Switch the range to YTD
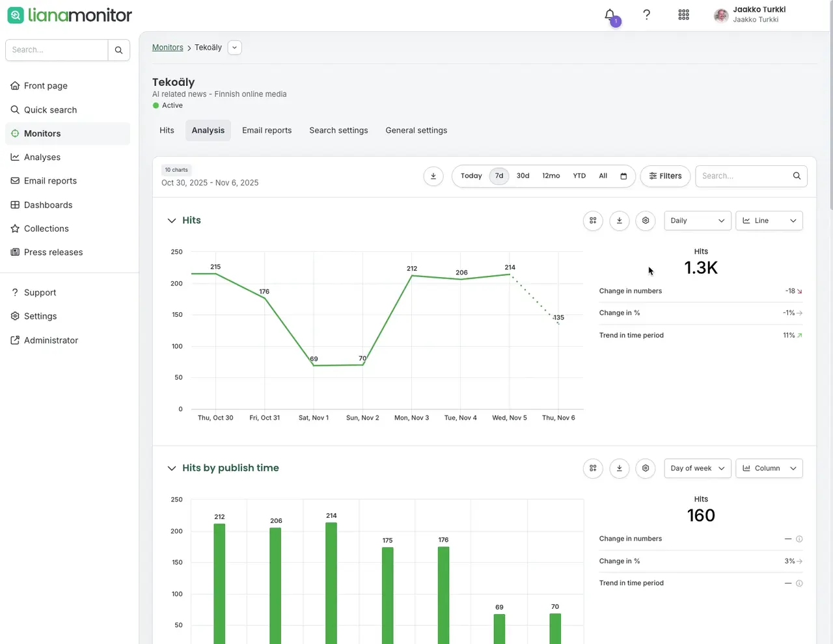This screenshot has height=644, width=833. [579, 176]
